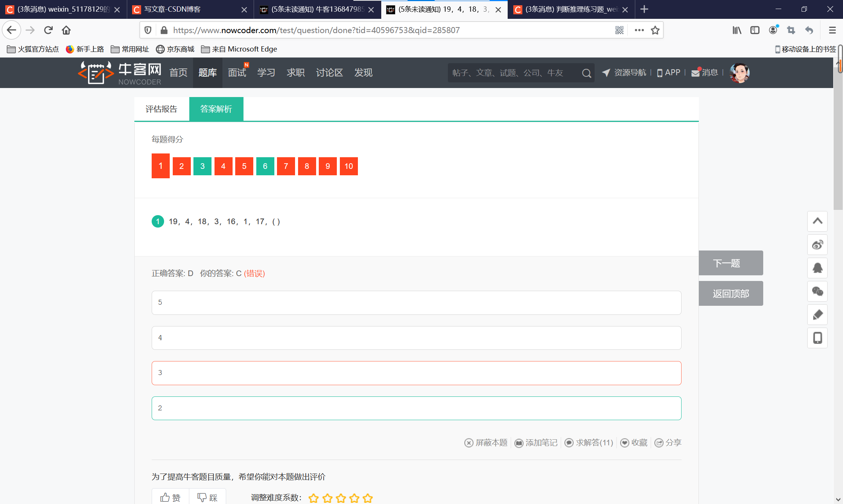Open the 消息 messages link

pos(705,73)
